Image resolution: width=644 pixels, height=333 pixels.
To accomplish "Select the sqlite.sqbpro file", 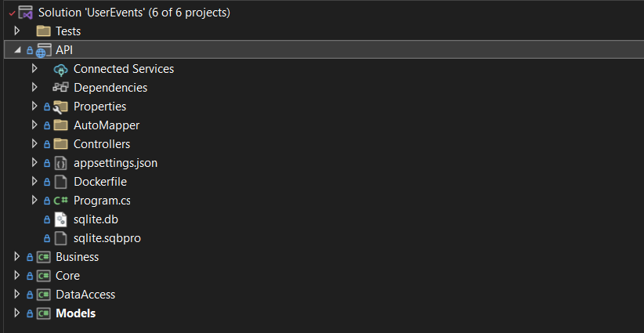I will pyautogui.click(x=107, y=238).
